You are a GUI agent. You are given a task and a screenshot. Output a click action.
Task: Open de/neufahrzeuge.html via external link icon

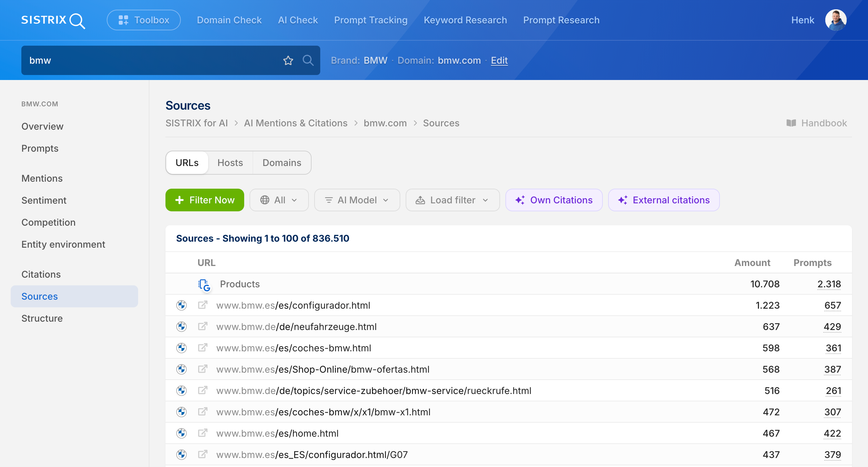coord(202,326)
